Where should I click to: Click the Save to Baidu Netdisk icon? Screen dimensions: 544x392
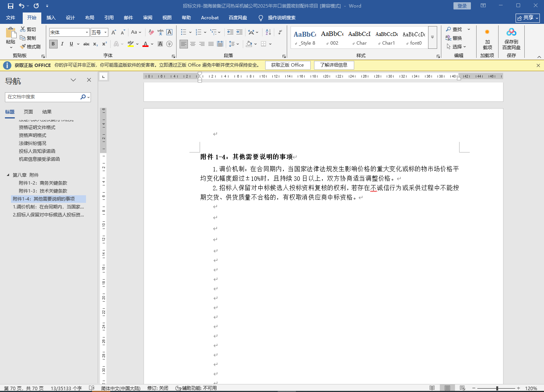[511, 33]
